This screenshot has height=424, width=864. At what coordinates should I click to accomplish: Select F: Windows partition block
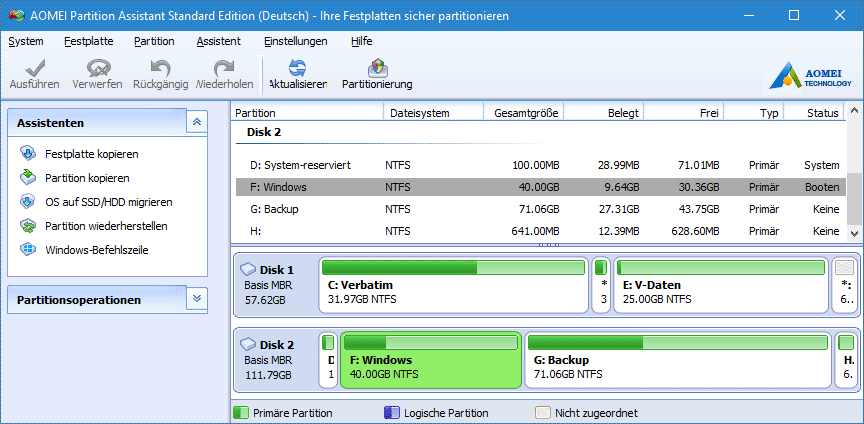click(x=431, y=360)
